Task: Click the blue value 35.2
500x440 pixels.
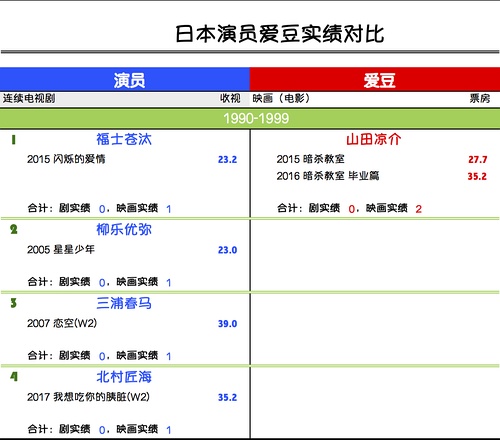Action: pyautogui.click(x=227, y=397)
